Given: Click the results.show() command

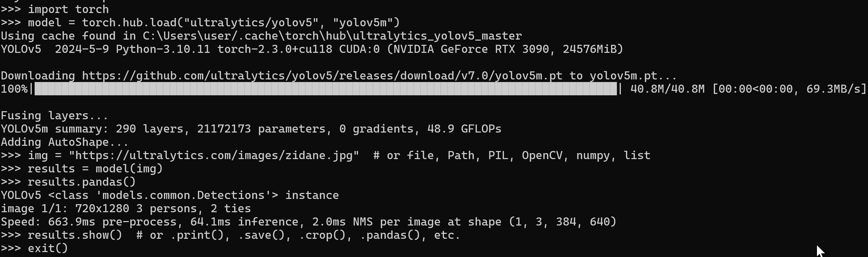Looking at the screenshot, I should 75,235.
